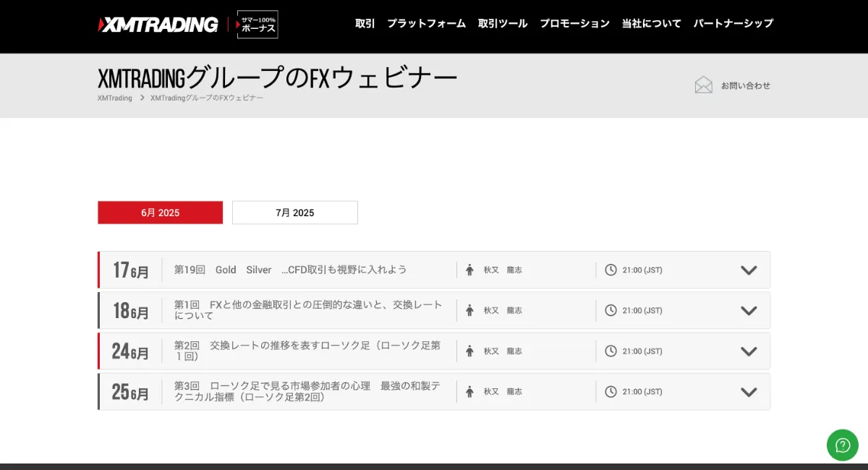868x470 pixels.
Task: Click the clock icon on the June 25 webinar row
Action: coord(610,391)
